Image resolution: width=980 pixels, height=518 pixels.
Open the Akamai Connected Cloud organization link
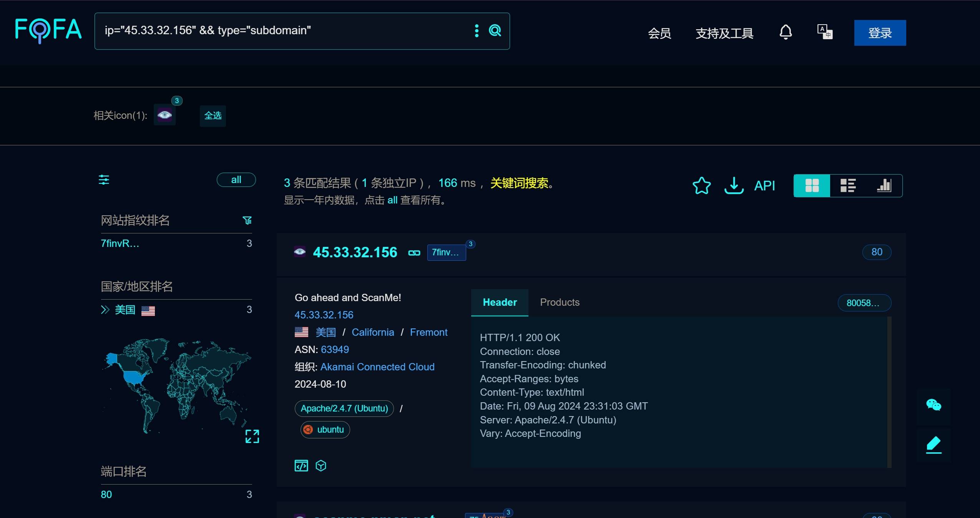(377, 367)
